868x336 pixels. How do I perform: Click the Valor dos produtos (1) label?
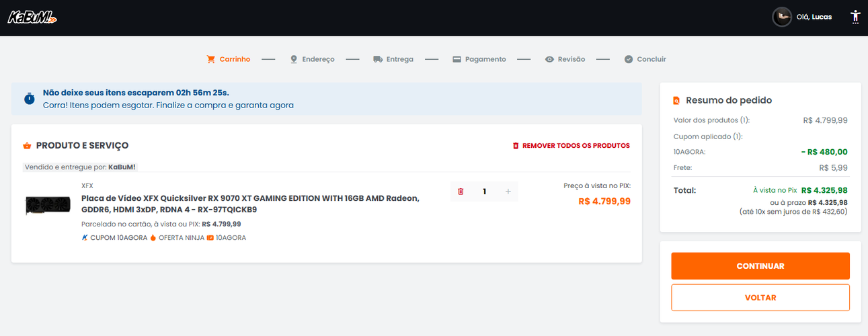click(711, 120)
